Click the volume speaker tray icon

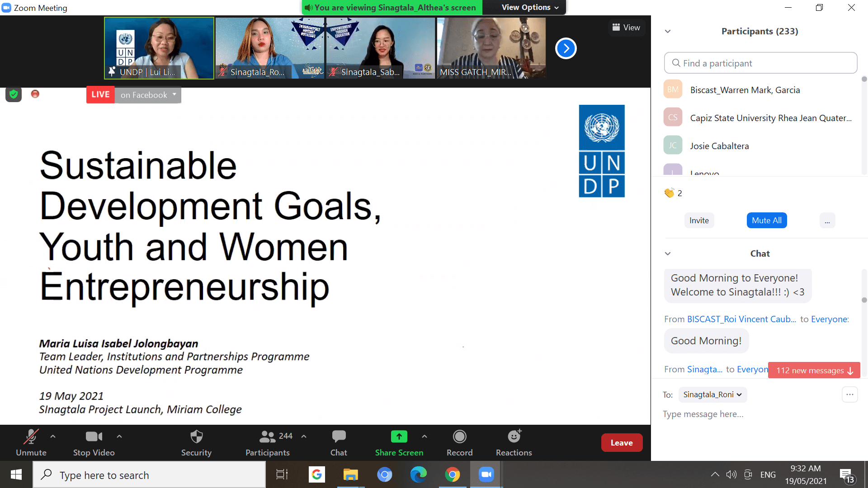pyautogui.click(x=731, y=474)
